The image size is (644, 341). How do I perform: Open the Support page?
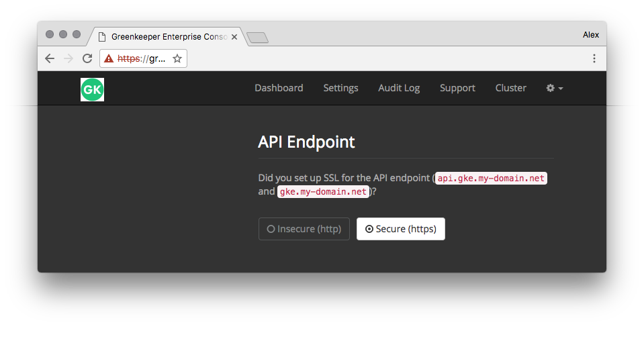tap(457, 88)
